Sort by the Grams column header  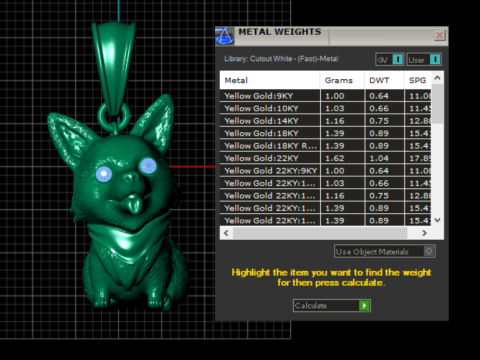[342, 80]
